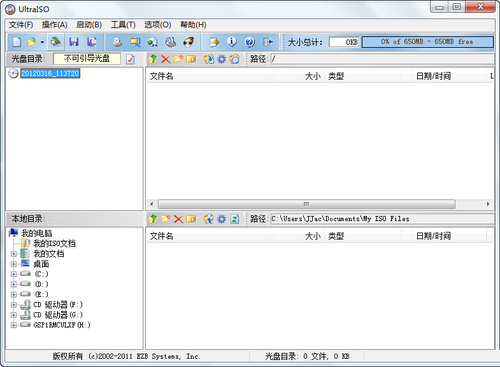This screenshot has width=500, height=367.
Task: Click the disc pane red X delete icon
Action: click(165, 59)
